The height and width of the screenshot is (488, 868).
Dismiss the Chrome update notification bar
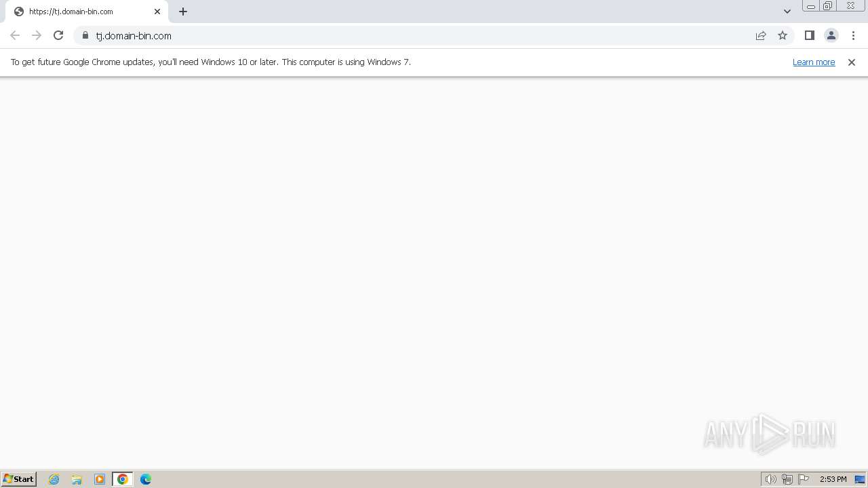click(852, 62)
